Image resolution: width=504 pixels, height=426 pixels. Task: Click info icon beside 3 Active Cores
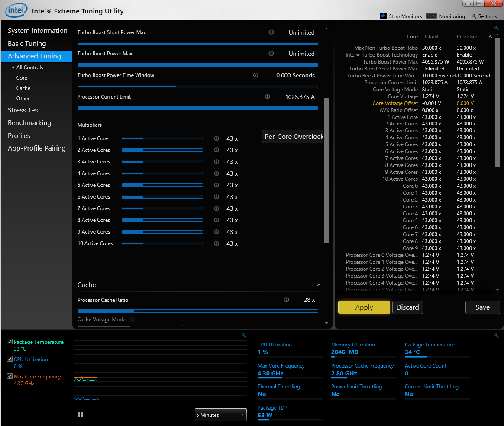pyautogui.click(x=216, y=161)
